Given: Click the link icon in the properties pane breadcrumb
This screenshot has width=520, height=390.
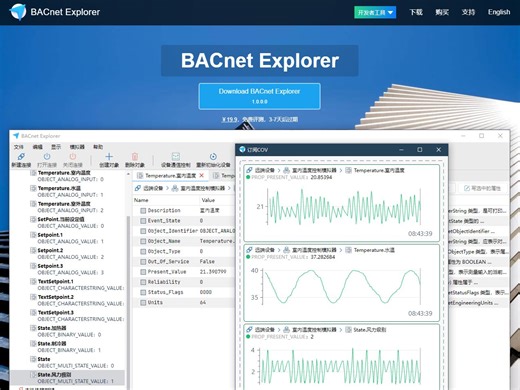Looking at the screenshot, I should pyautogui.click(x=138, y=188).
